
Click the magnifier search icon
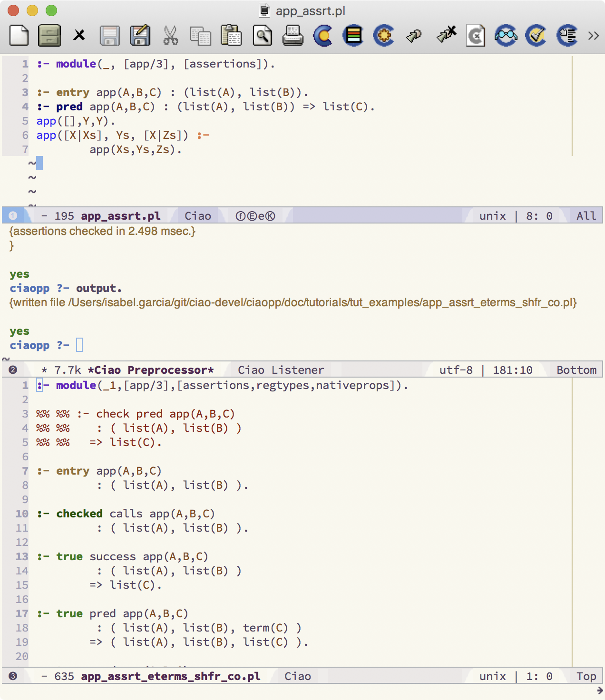point(262,36)
